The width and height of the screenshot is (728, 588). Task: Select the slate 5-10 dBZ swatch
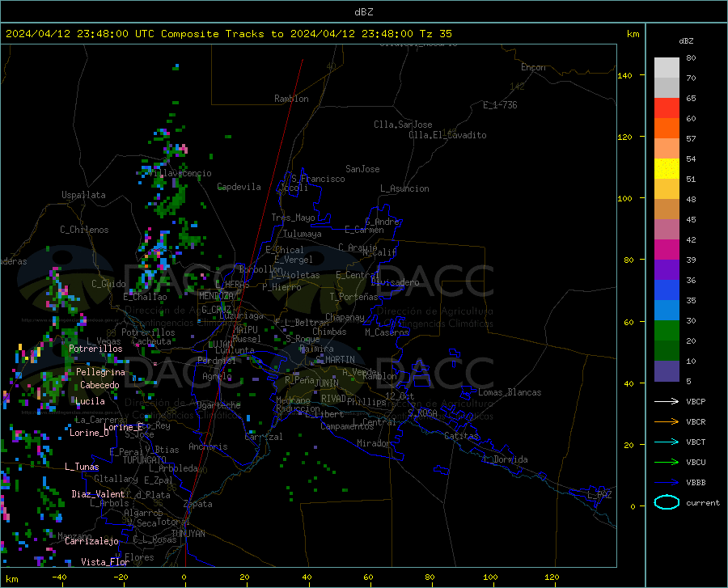click(667, 370)
